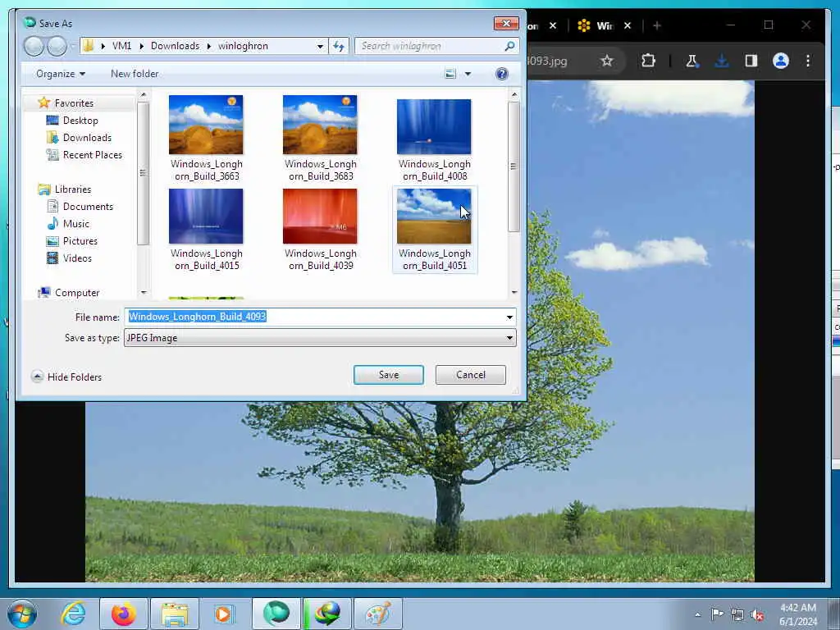Screen dimensions: 840x630
Task: Open Windows Explorer from taskbar
Action: click(175, 614)
